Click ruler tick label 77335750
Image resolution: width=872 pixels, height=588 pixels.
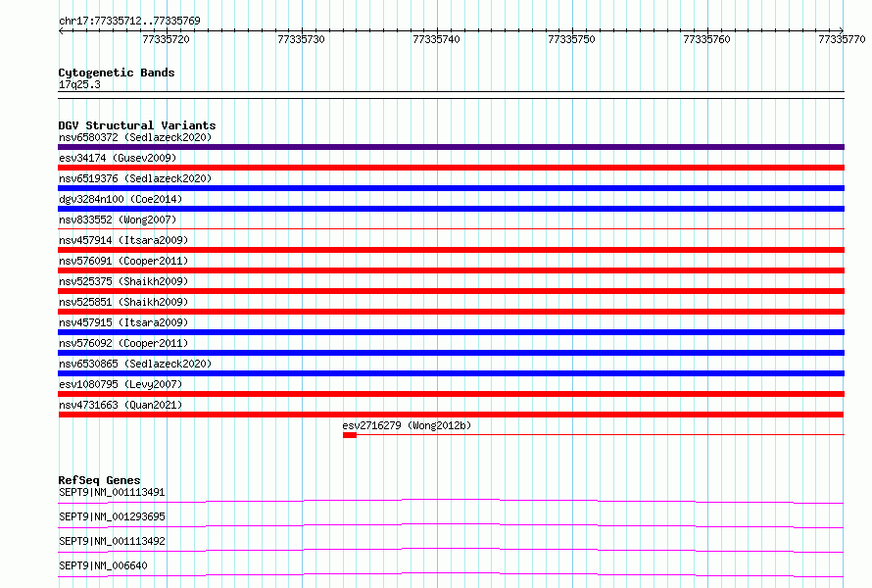571,39
